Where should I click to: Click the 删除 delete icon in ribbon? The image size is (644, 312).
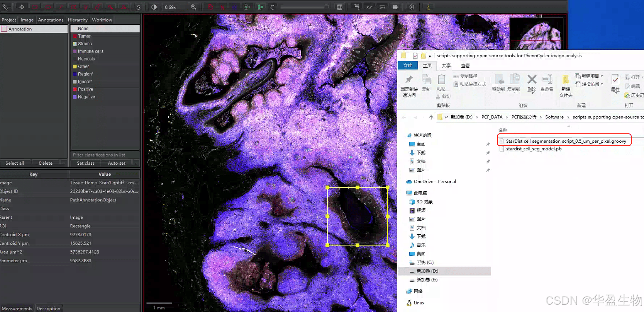point(532,84)
